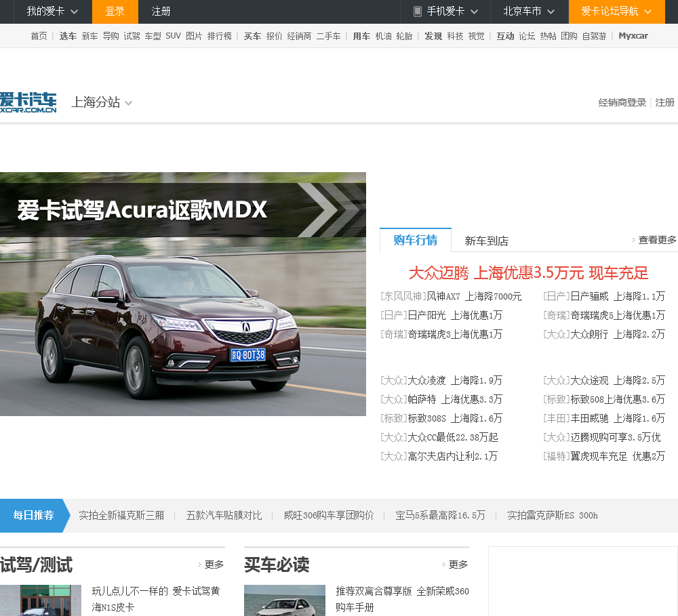The image size is (678, 616).
Task: Open 丰田威驰 上海降1.6万 link
Action: click(618, 418)
